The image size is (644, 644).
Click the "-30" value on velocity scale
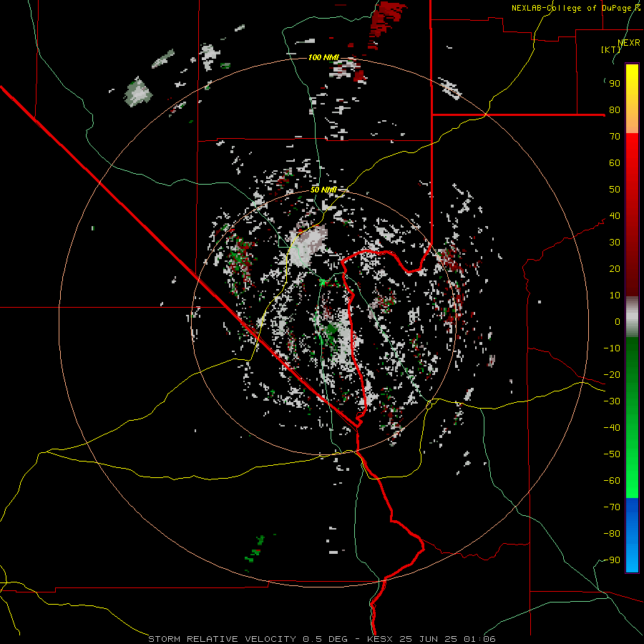coord(612,401)
